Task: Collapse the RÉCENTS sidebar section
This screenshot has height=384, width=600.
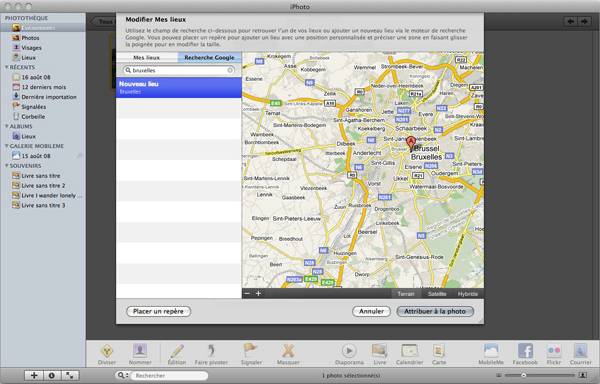Action: coord(7,67)
